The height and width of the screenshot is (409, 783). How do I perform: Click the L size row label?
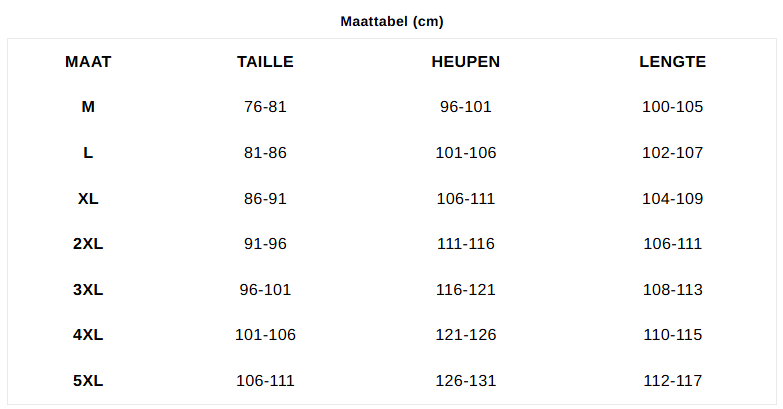click(88, 153)
